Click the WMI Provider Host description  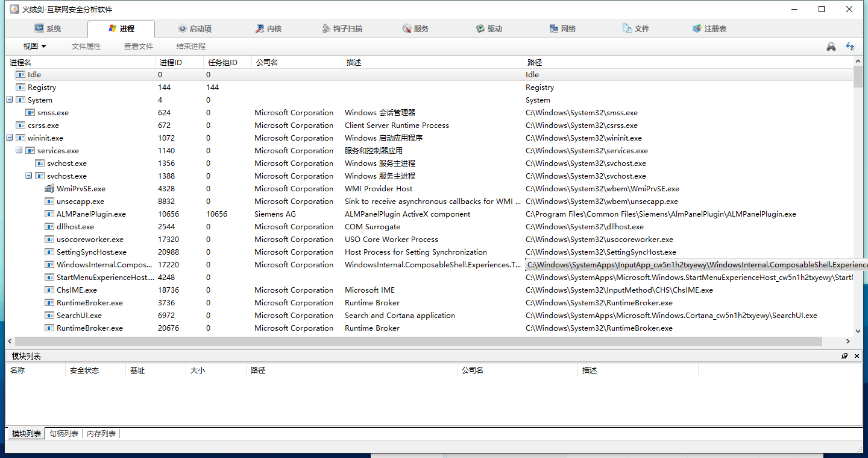click(x=379, y=189)
